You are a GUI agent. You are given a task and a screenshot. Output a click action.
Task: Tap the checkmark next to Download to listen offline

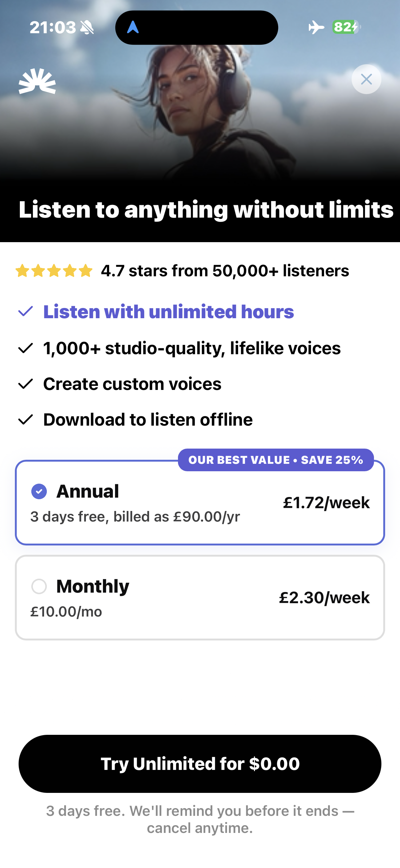point(26,419)
